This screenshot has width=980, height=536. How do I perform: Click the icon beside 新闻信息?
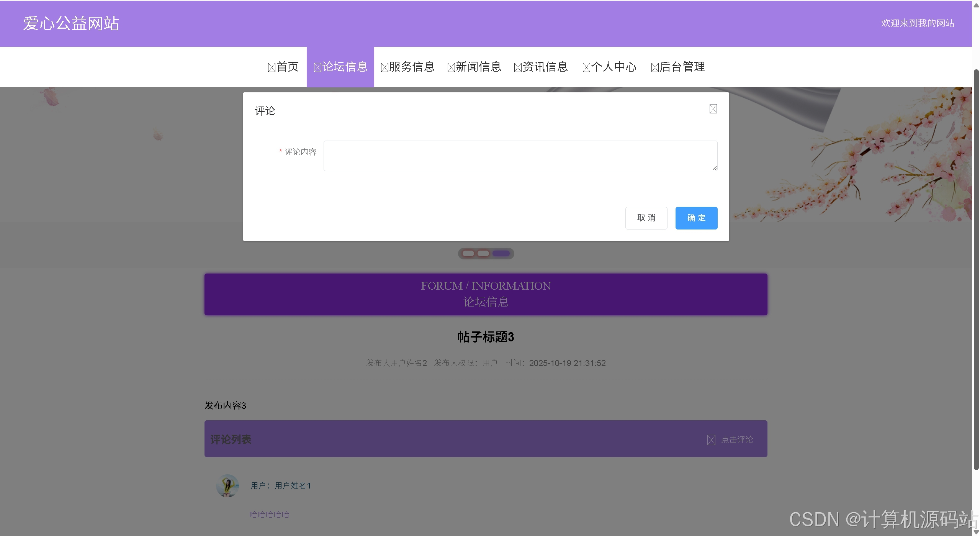[451, 67]
